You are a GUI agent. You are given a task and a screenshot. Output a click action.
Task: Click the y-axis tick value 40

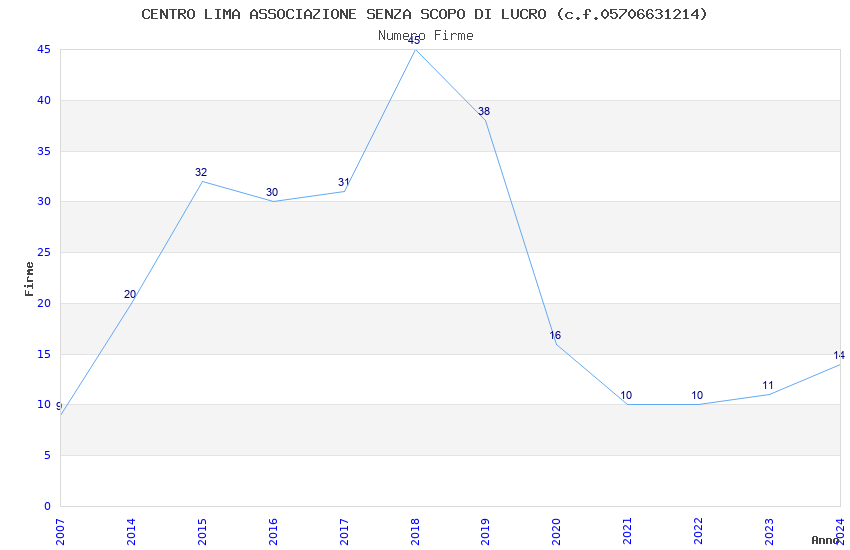point(44,100)
